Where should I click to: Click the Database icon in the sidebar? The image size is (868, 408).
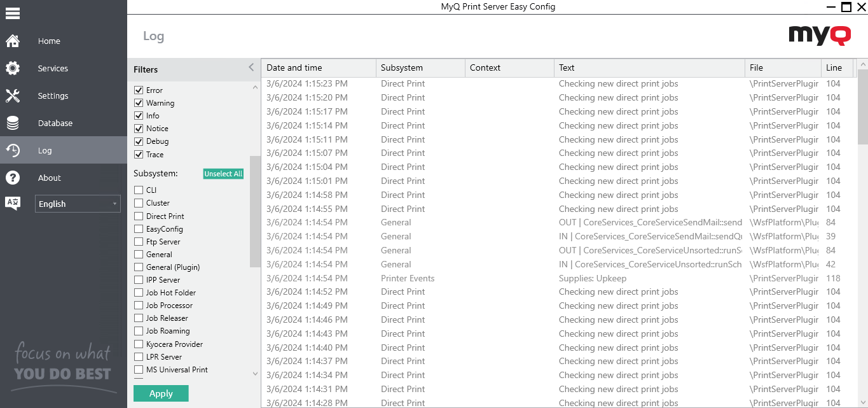[x=14, y=123]
